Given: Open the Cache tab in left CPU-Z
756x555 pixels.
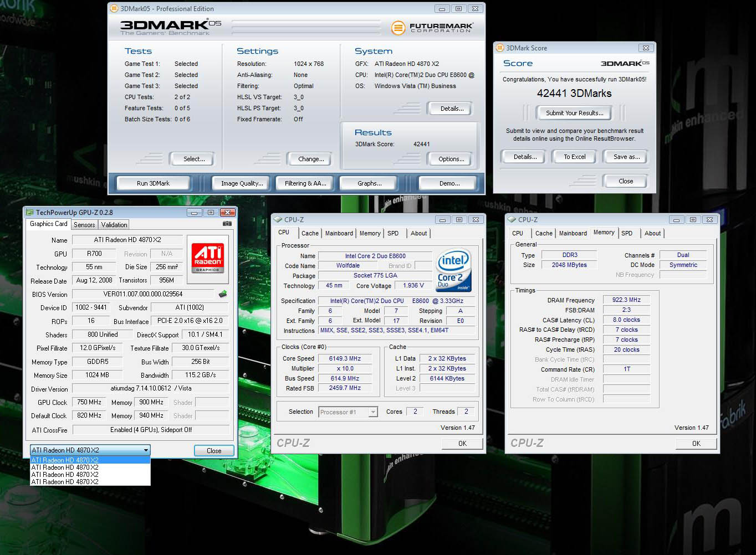Looking at the screenshot, I should 310,234.
